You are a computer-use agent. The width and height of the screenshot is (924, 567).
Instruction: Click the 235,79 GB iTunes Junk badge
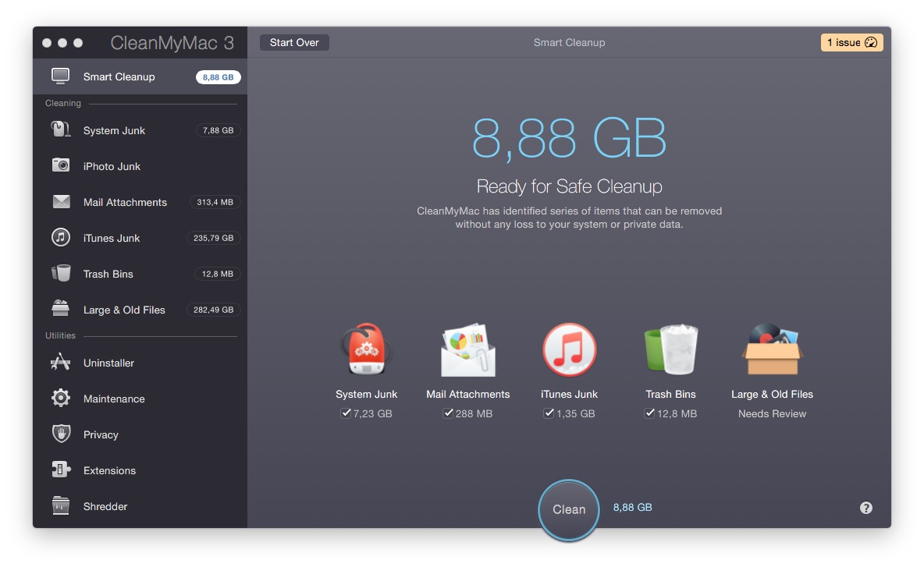213,238
